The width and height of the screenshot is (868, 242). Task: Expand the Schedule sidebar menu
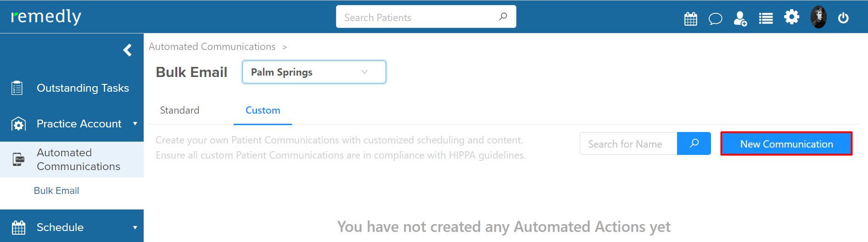pyautogui.click(x=72, y=227)
